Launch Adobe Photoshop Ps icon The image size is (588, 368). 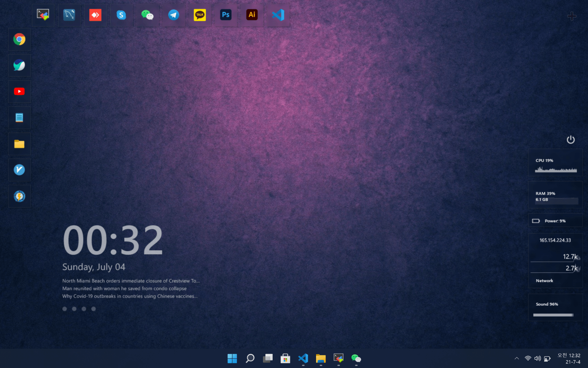(226, 15)
